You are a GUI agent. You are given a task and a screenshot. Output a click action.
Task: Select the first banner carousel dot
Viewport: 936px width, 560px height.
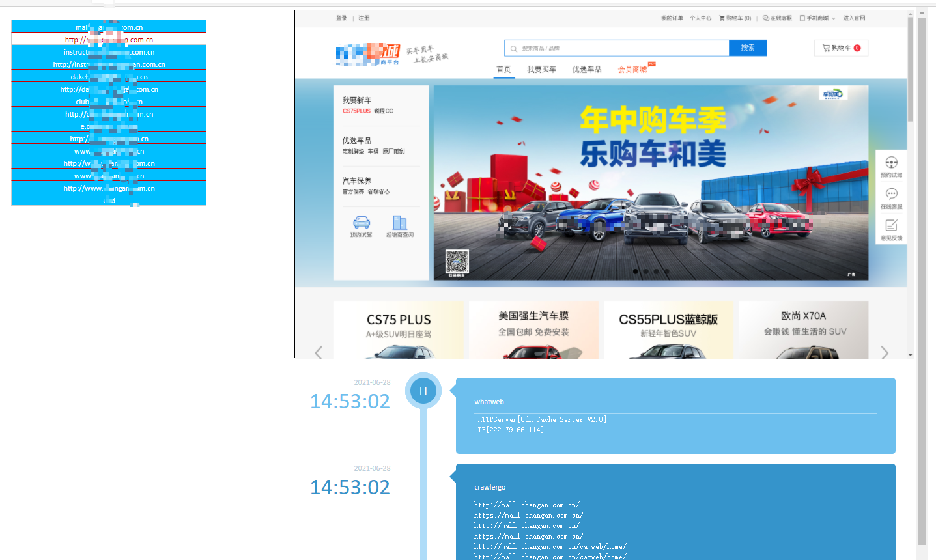(x=635, y=272)
